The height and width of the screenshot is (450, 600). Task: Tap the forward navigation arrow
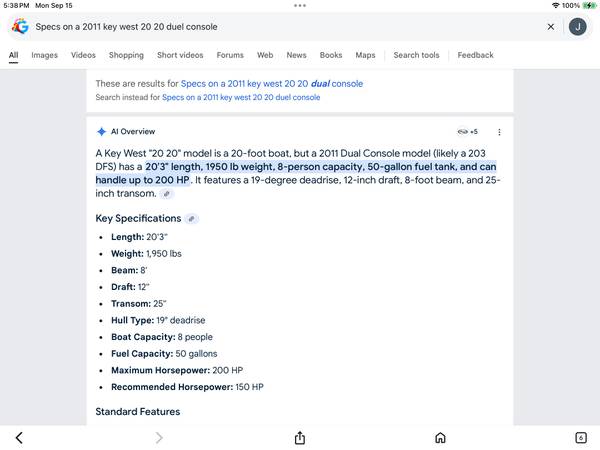click(159, 437)
